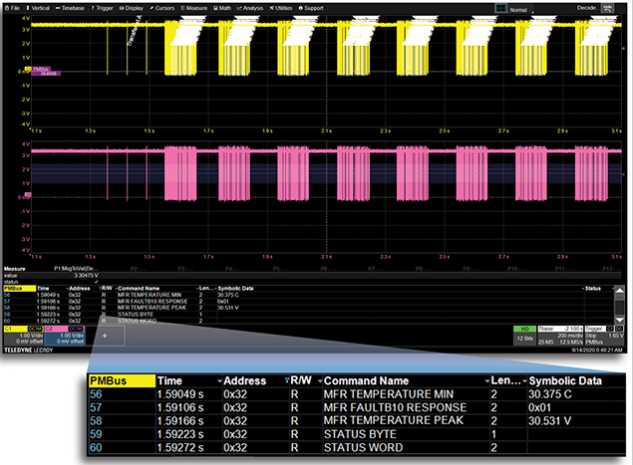633x465 pixels.
Task: Open the Display menu
Action: tap(132, 8)
